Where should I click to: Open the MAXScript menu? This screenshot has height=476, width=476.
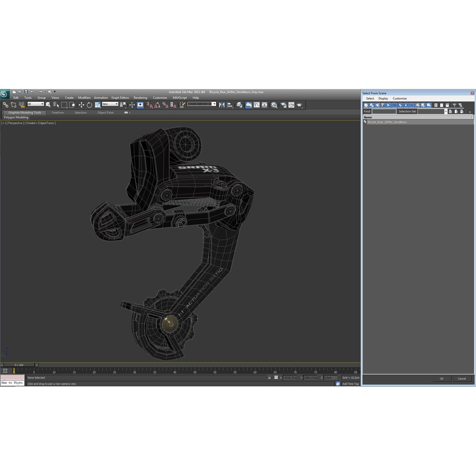(x=180, y=98)
